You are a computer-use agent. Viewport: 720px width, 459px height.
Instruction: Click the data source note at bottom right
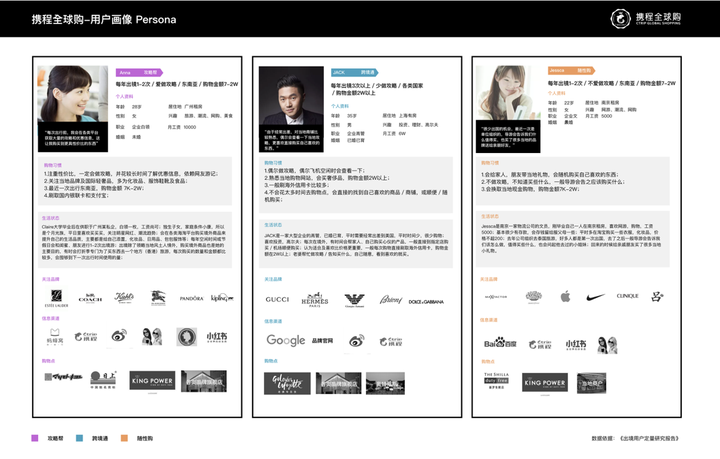pos(635,438)
